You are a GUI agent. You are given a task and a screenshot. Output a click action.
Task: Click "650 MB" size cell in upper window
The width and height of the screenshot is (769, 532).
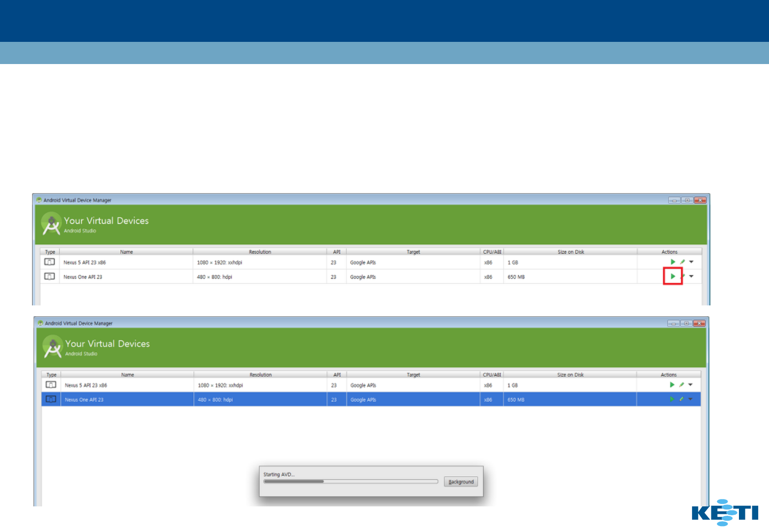[516, 277]
